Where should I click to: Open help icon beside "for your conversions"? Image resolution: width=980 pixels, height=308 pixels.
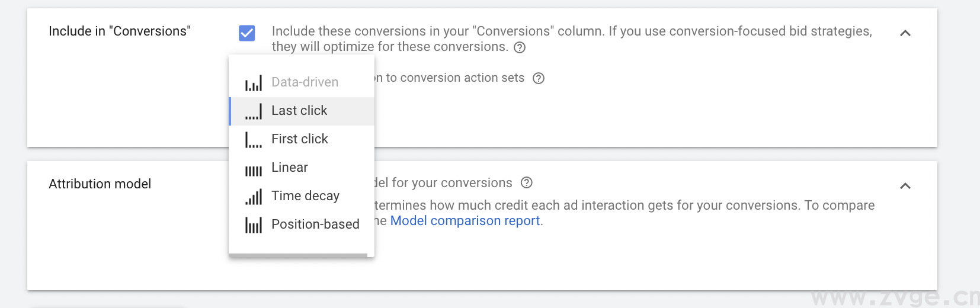point(526,183)
